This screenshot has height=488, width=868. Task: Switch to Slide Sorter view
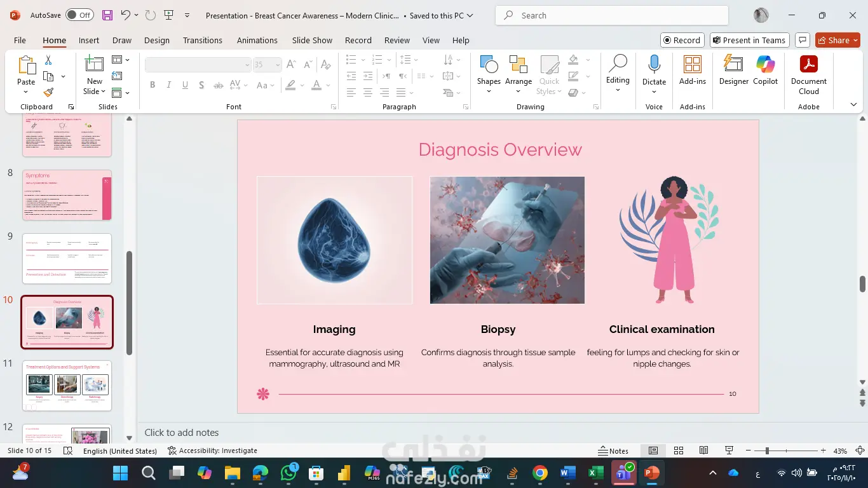pyautogui.click(x=679, y=451)
